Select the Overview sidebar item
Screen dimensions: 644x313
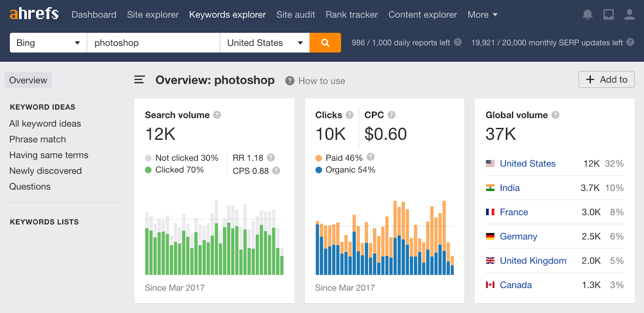tap(28, 80)
